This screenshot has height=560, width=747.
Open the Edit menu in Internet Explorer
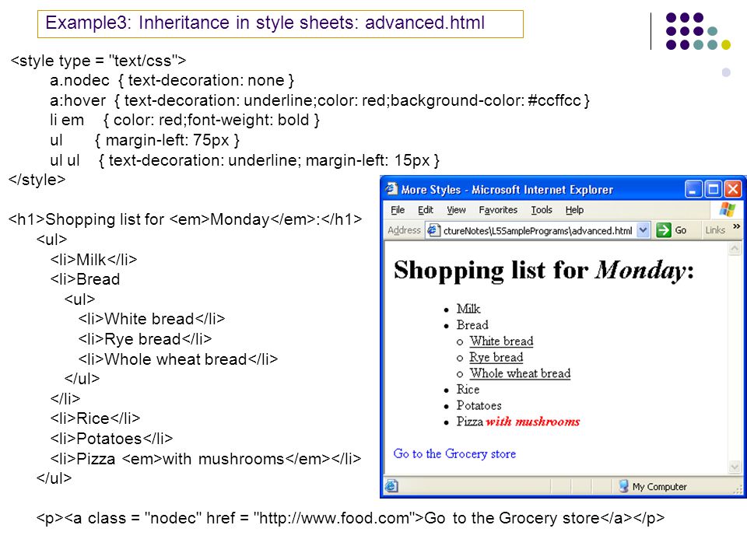pos(426,210)
